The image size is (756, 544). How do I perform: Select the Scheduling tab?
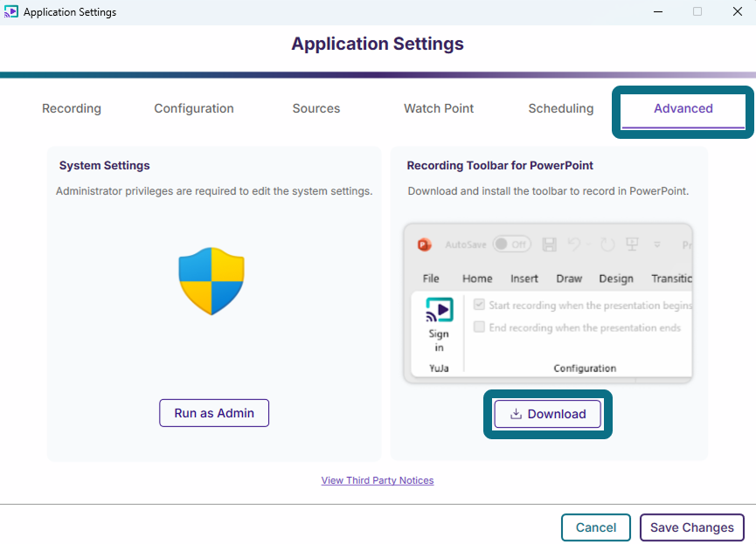pyautogui.click(x=561, y=108)
